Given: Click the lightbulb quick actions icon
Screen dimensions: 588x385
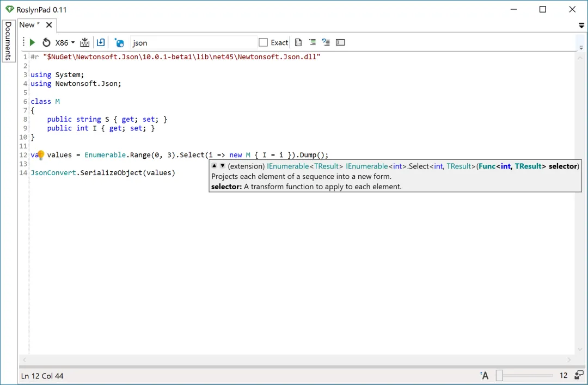Looking at the screenshot, I should 40,154.
